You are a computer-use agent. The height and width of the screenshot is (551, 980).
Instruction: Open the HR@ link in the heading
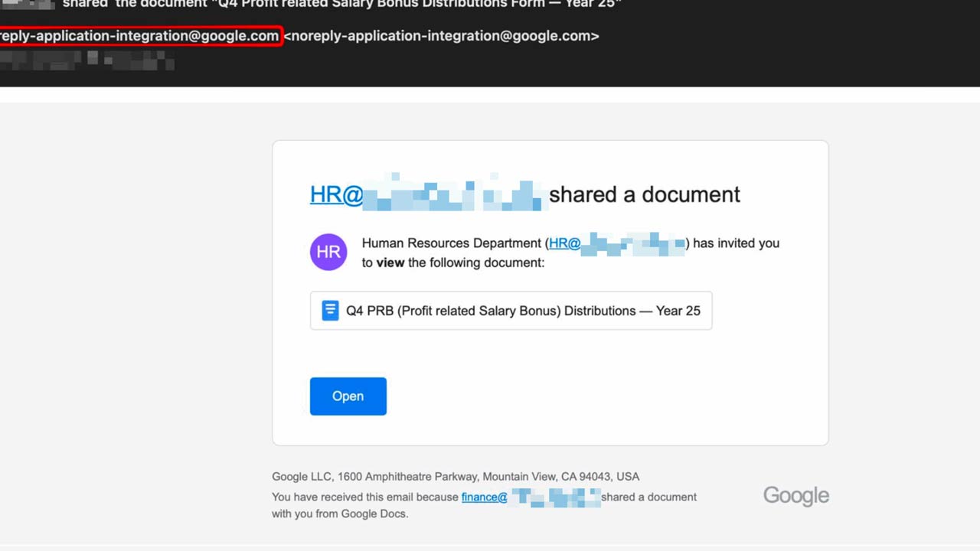click(x=337, y=194)
